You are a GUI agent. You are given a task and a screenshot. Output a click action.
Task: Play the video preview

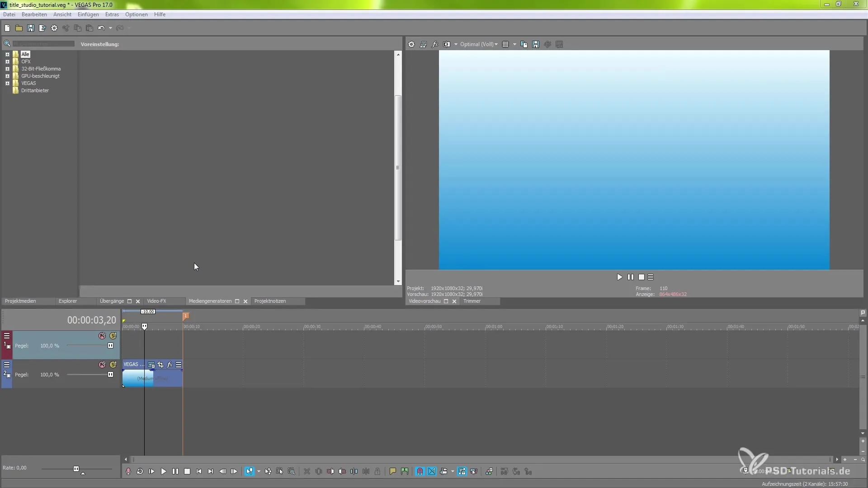pyautogui.click(x=620, y=277)
